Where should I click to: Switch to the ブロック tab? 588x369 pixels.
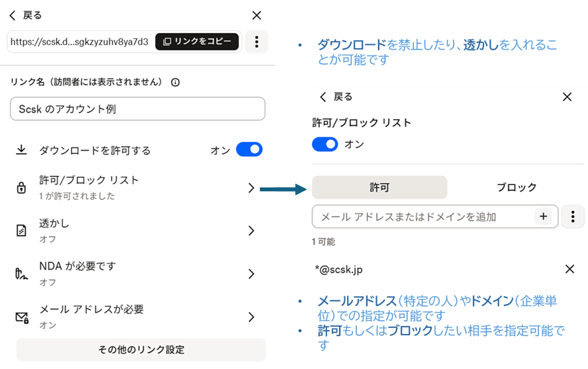[x=516, y=187]
